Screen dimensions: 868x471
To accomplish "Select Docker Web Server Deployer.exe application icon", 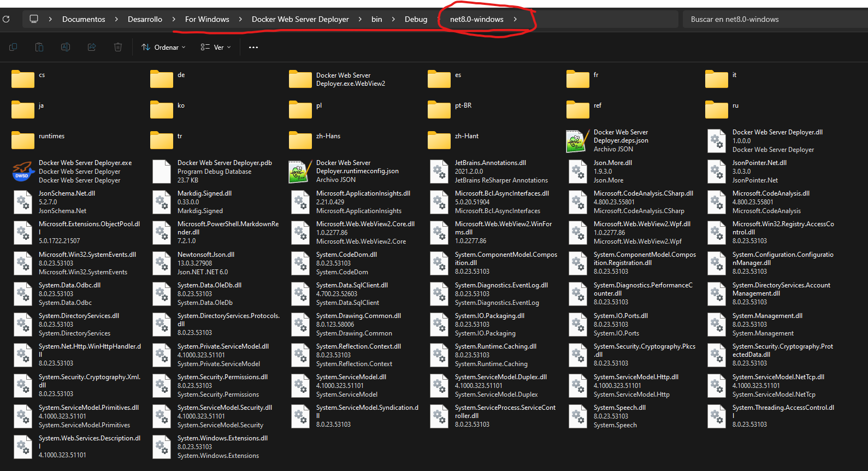I will (x=23, y=171).
